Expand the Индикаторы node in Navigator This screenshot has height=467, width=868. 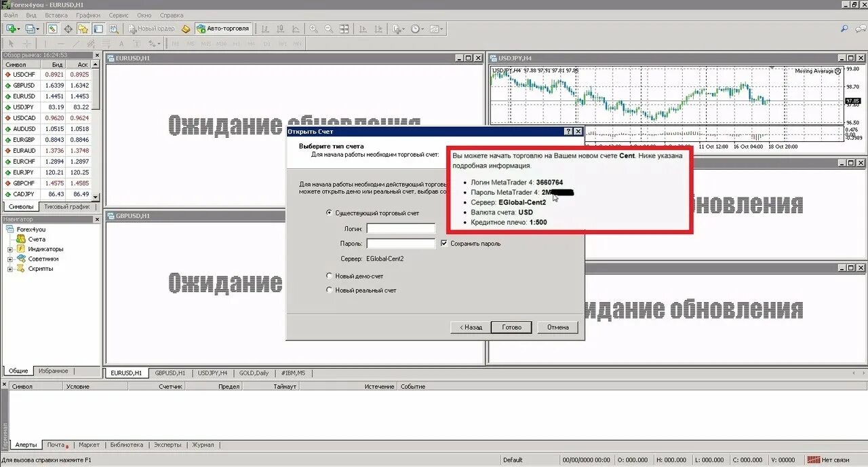(x=10, y=249)
